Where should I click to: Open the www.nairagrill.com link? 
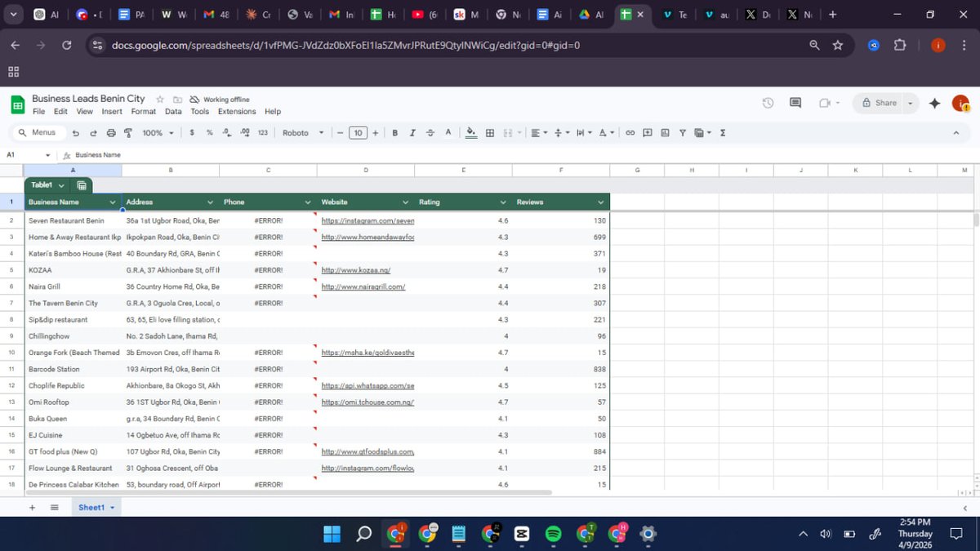(363, 287)
